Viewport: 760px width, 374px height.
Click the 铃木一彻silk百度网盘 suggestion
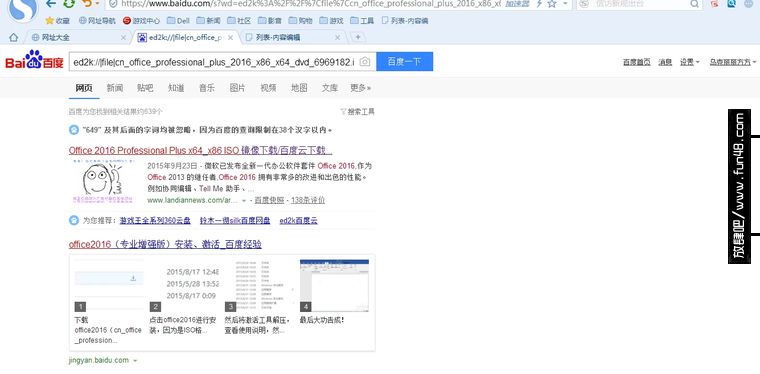[235, 221]
